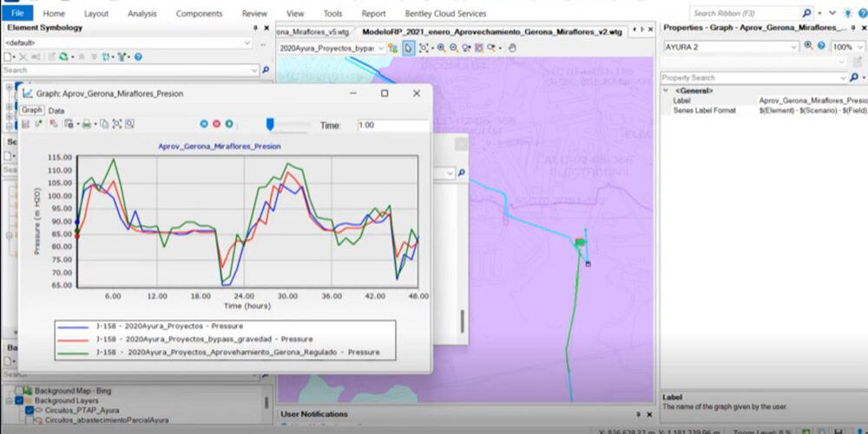Click the red stop button in the graph window
Screen dimensions: 868x434
[x=217, y=125]
